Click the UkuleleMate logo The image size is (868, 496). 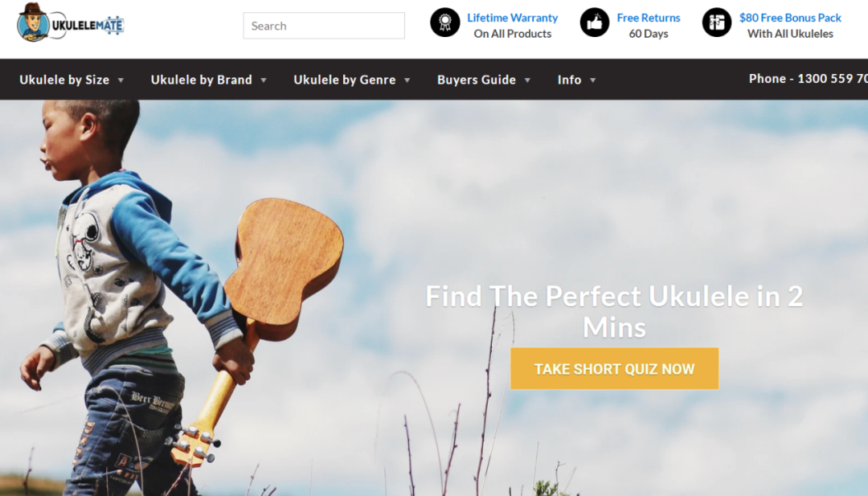tap(70, 23)
